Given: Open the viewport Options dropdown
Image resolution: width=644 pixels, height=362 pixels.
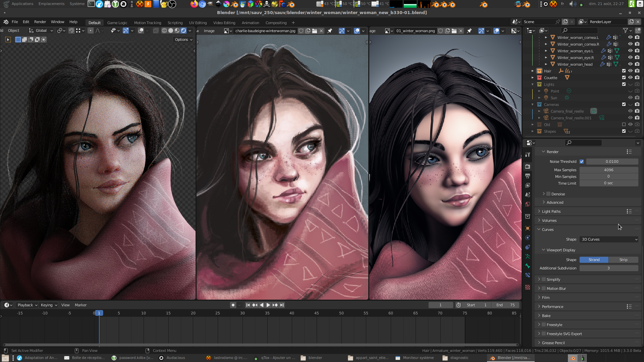Looking at the screenshot, I should pyautogui.click(x=183, y=40).
